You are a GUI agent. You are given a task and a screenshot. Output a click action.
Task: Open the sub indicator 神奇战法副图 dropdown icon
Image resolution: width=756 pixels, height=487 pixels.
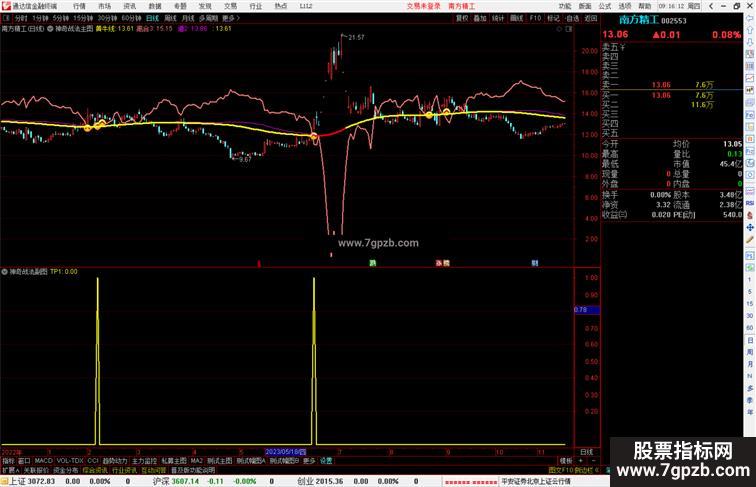(x=4, y=272)
